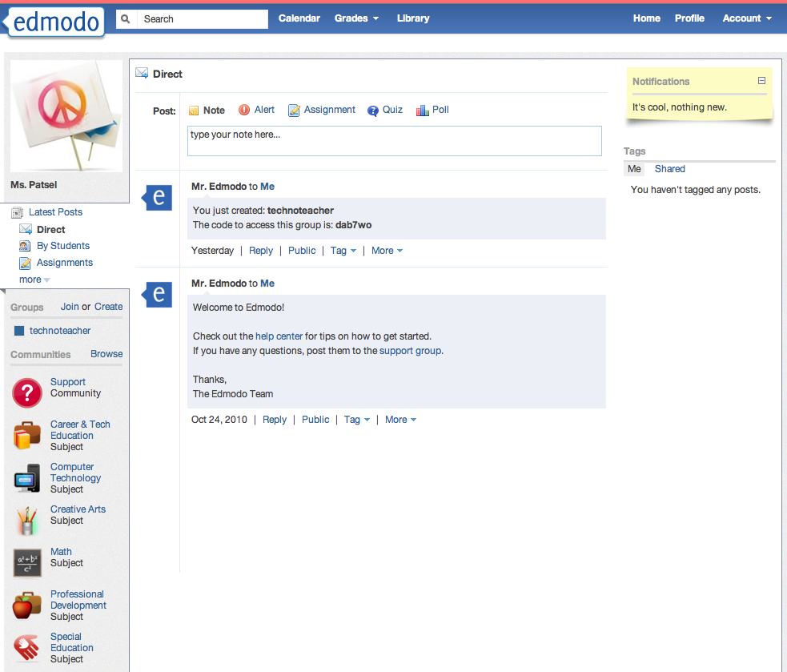
Task: Open Tag dropdown on Oct 24 post
Action: point(357,420)
